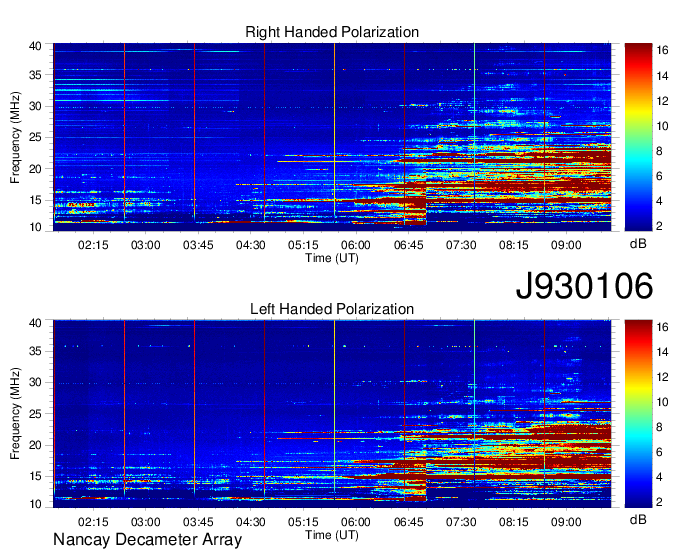Click the 30 MHz tick of right-handed plot
680x552 pixels.
coord(35,106)
